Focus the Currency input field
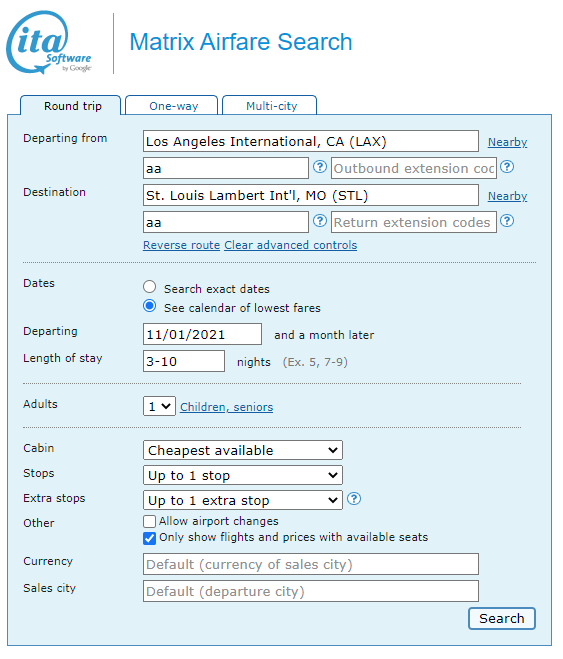 311,564
